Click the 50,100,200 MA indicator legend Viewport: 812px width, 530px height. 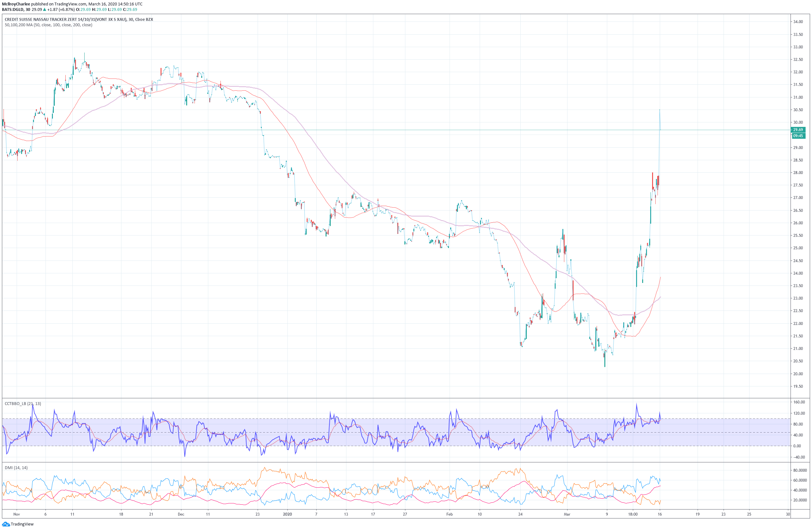48,25
